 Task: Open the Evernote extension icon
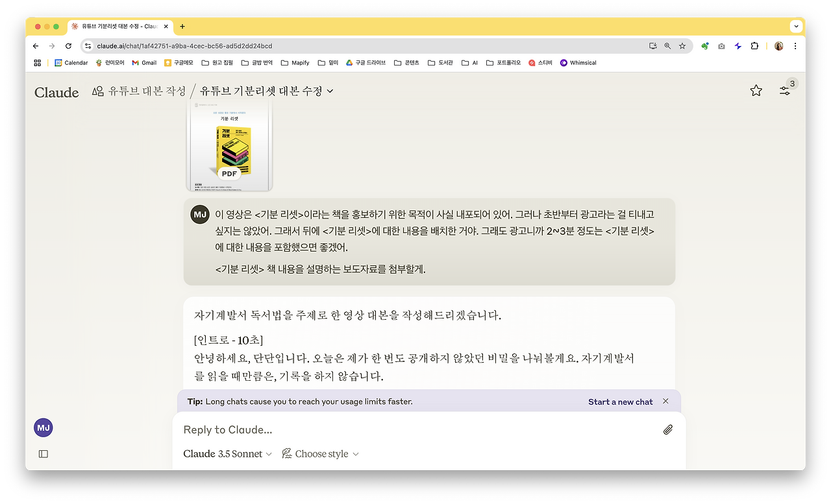click(x=705, y=46)
